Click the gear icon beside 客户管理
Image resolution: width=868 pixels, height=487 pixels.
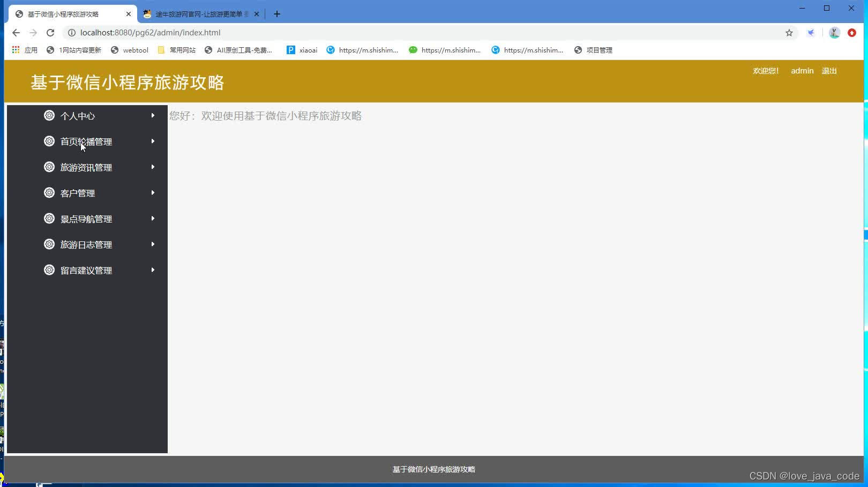pos(49,193)
